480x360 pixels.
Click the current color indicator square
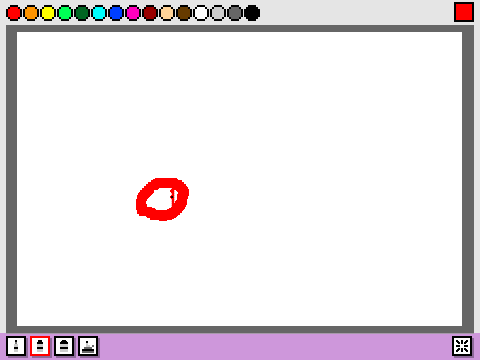click(x=464, y=12)
